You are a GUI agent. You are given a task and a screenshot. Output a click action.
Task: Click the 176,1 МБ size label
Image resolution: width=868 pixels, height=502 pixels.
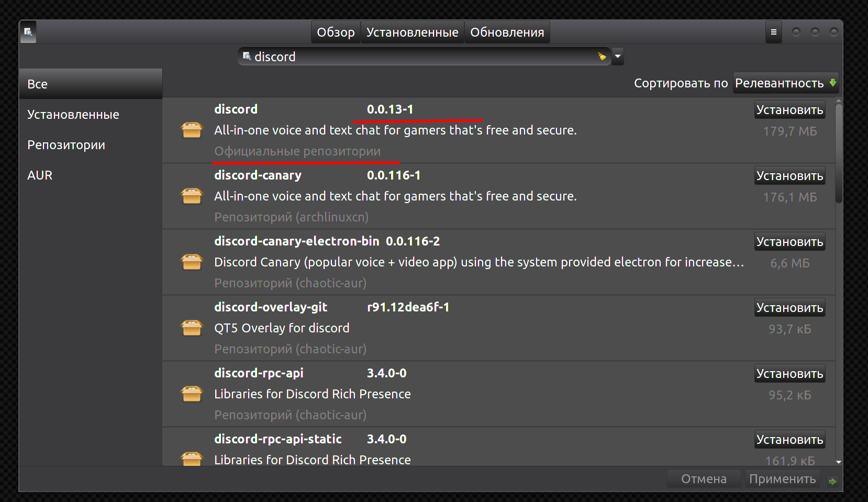(x=790, y=197)
